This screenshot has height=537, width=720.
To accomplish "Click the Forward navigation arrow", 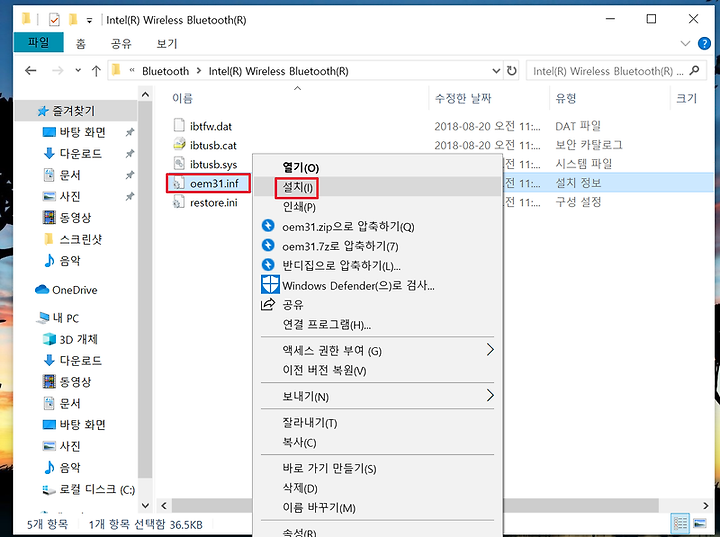I will [x=57, y=71].
